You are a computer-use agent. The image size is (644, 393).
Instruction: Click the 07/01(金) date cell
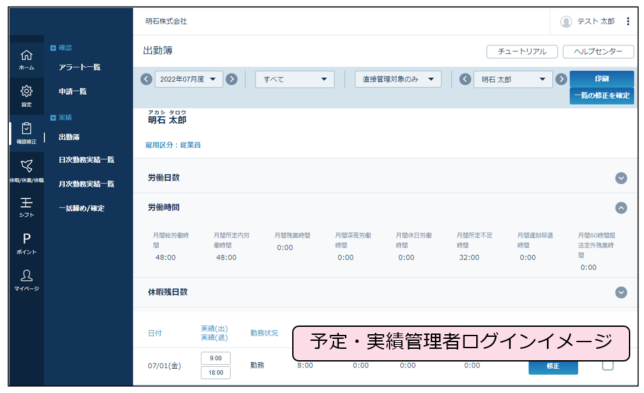click(164, 366)
